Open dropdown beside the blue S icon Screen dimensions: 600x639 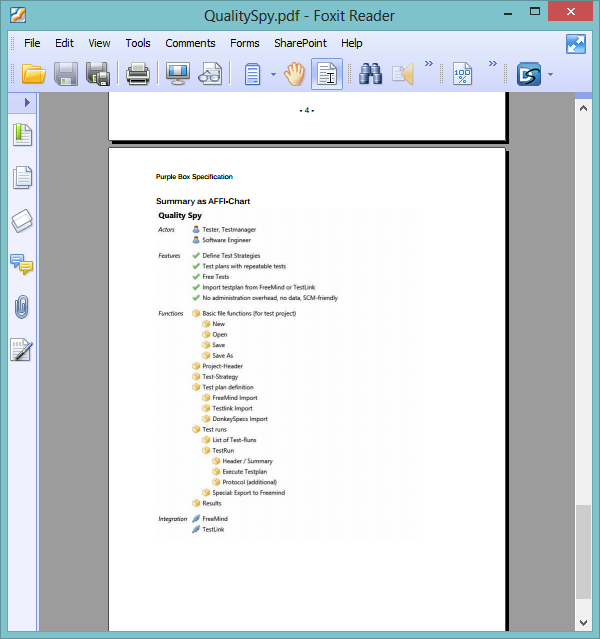tap(550, 74)
